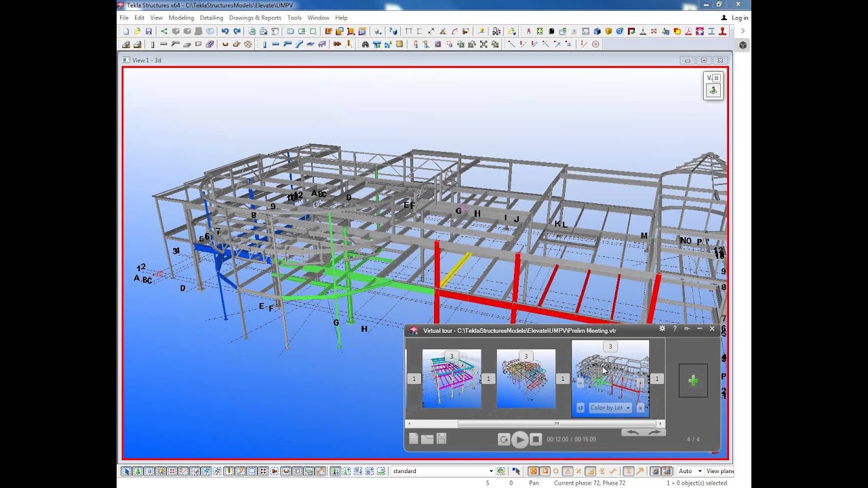Open the 'Color by Lot' representation dropdown
The height and width of the screenshot is (488, 868).
[x=610, y=408]
